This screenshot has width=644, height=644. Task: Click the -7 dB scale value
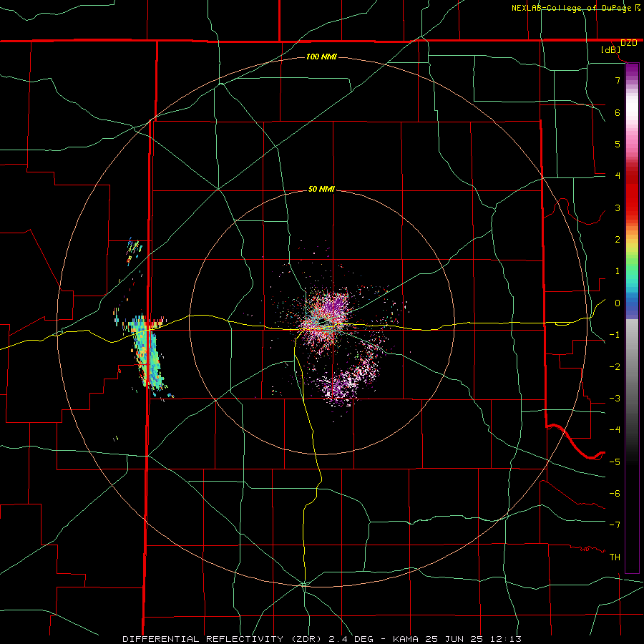(x=615, y=525)
